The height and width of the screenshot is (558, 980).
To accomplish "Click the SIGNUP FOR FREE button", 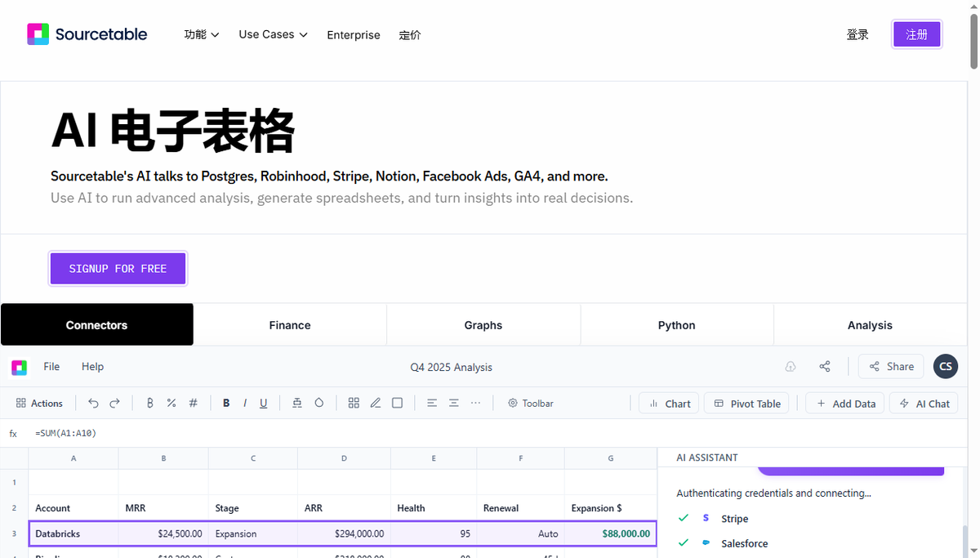I will [x=118, y=268].
